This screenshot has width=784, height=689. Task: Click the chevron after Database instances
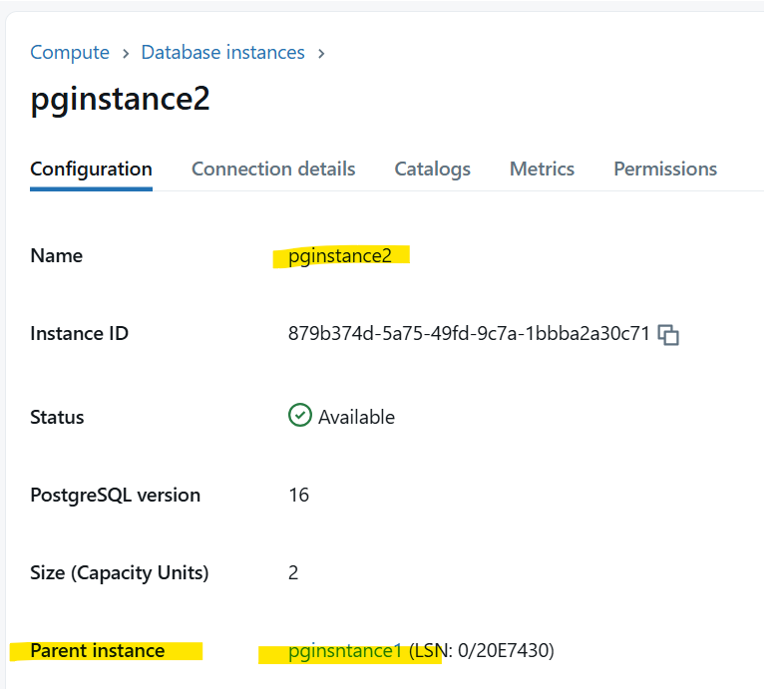pyautogui.click(x=321, y=53)
